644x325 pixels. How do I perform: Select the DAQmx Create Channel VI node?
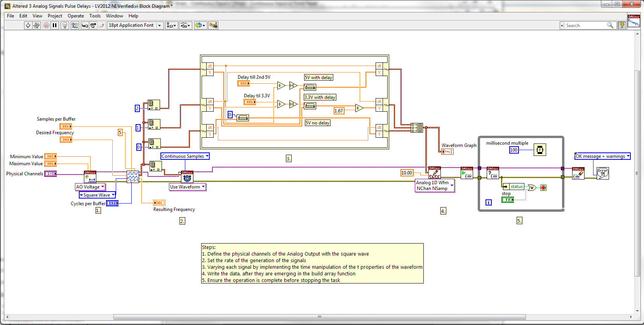point(90,177)
